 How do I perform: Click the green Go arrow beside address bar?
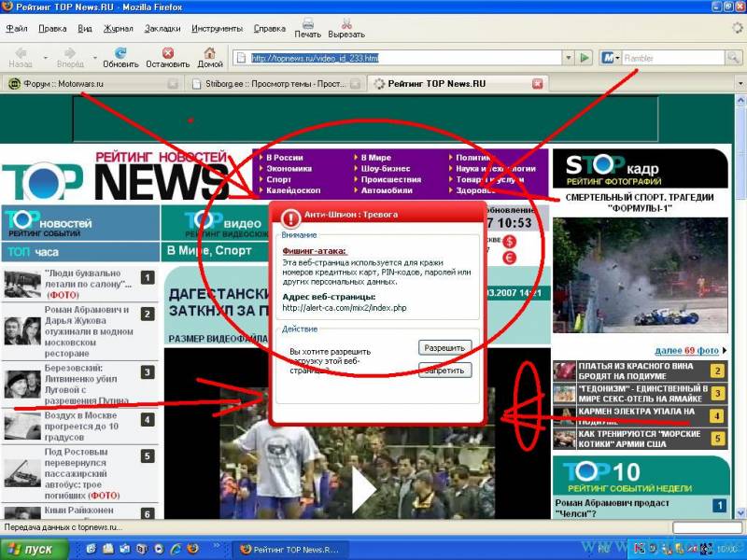point(585,58)
